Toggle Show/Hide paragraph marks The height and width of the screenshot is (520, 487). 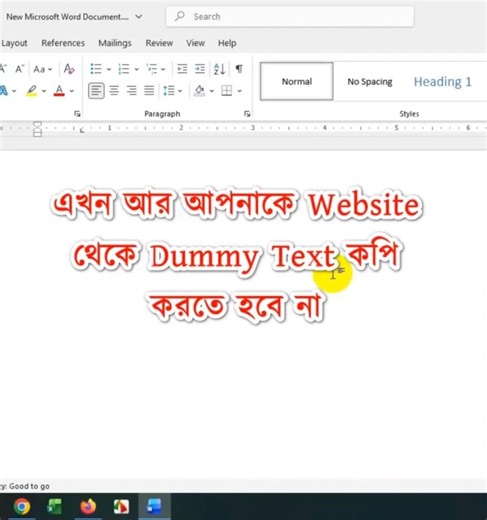tap(239, 69)
